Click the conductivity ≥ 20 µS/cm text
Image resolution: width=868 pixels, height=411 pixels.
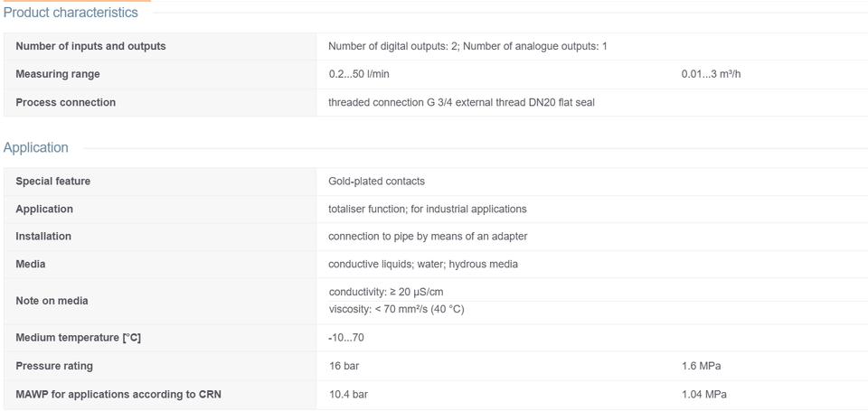point(386,292)
